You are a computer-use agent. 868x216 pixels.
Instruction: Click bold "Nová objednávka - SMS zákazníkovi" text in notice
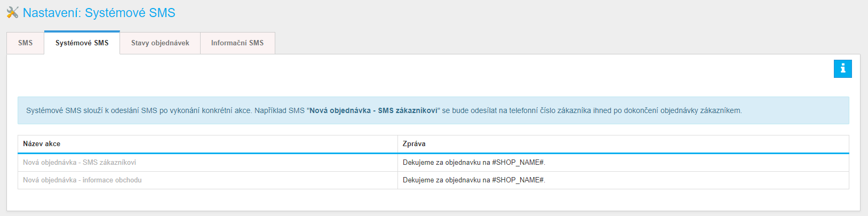[x=373, y=110]
